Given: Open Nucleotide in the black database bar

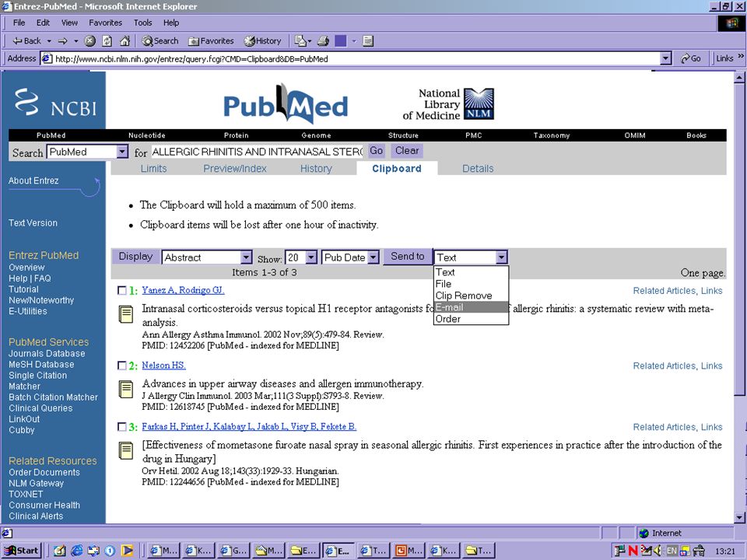Looking at the screenshot, I should pos(147,135).
